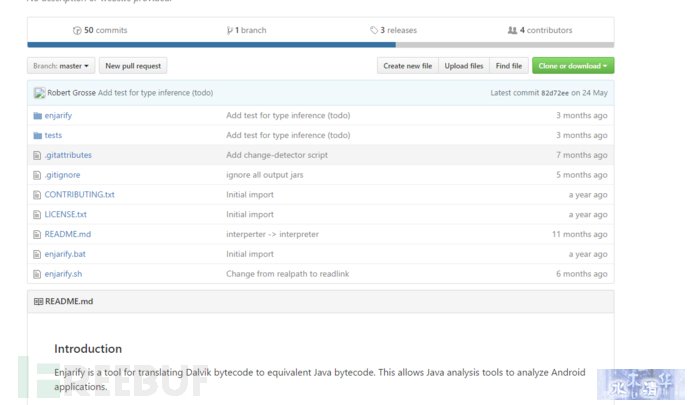The height and width of the screenshot is (405, 690).
Task: Click Robert Grosse's avatar image
Action: point(39,93)
